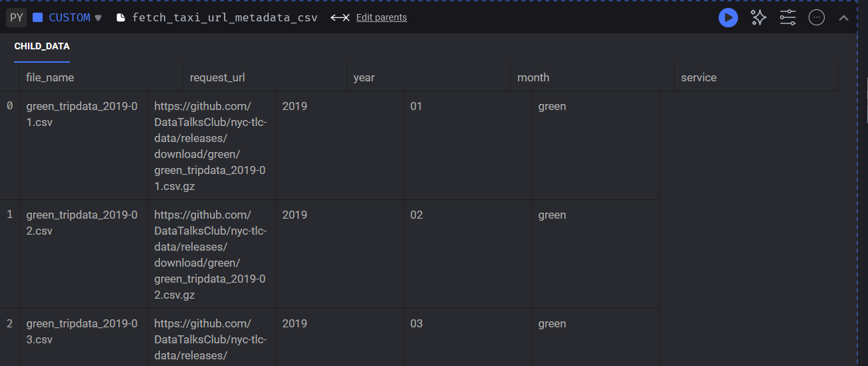
Task: Click the file_name column header
Action: [x=101, y=77]
